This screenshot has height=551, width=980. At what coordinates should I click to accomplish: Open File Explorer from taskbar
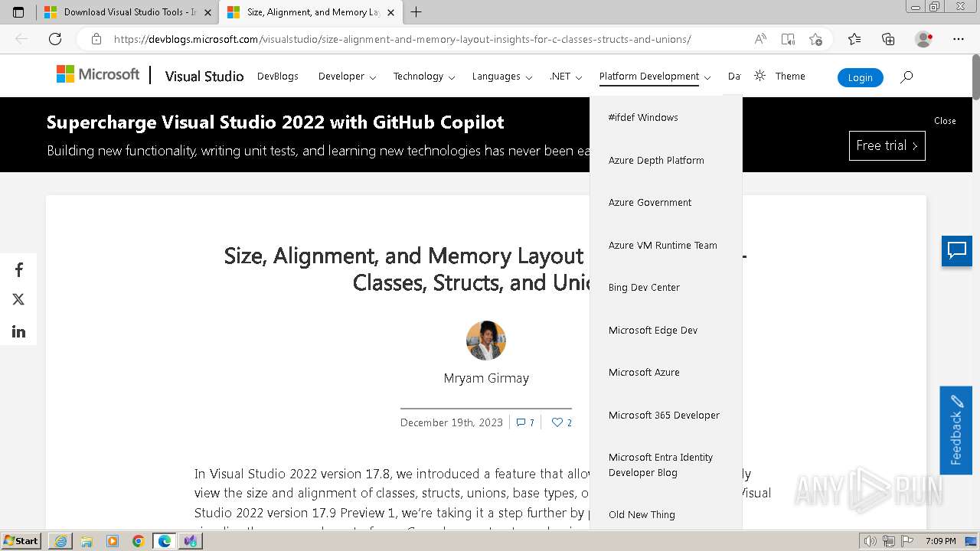coord(87,541)
